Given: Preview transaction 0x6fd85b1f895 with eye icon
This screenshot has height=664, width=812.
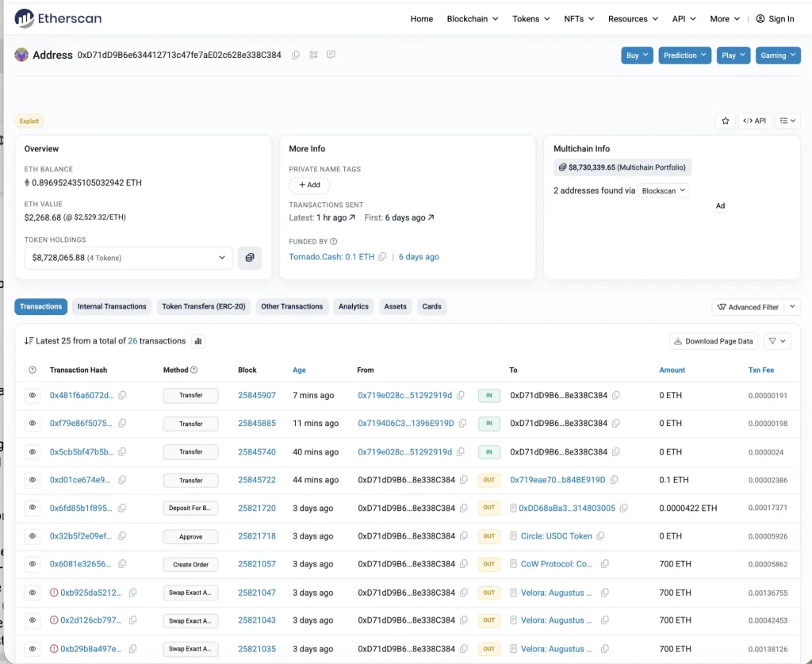Looking at the screenshot, I should [x=32, y=508].
